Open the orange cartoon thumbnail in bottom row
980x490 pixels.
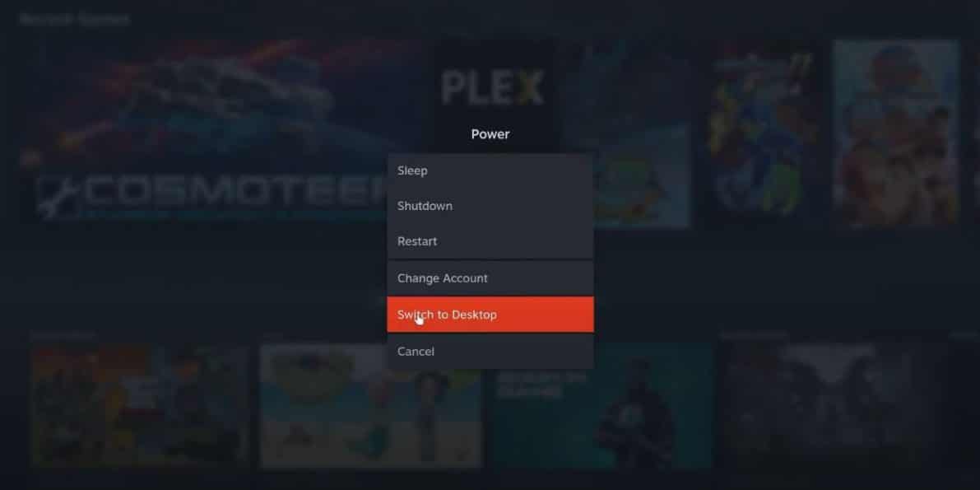(x=139, y=405)
